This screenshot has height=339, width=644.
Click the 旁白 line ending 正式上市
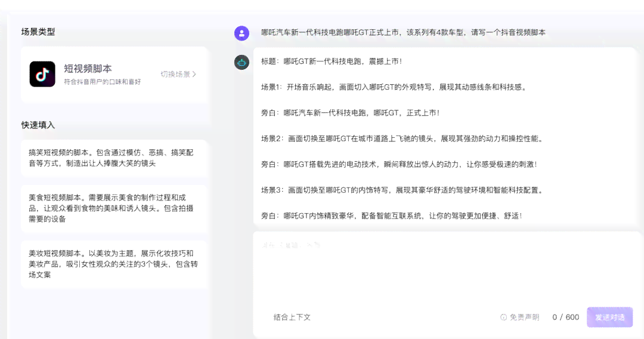351,113
